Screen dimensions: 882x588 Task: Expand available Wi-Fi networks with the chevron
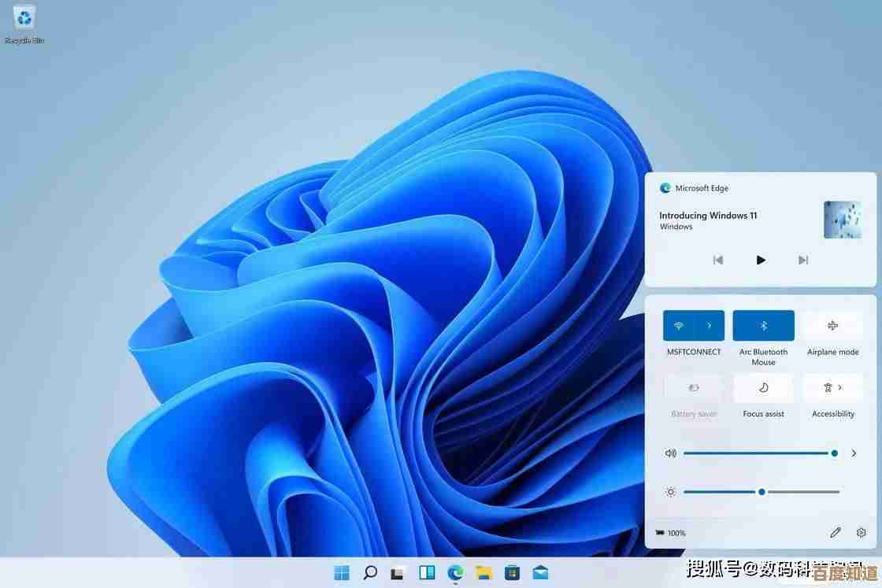click(707, 325)
